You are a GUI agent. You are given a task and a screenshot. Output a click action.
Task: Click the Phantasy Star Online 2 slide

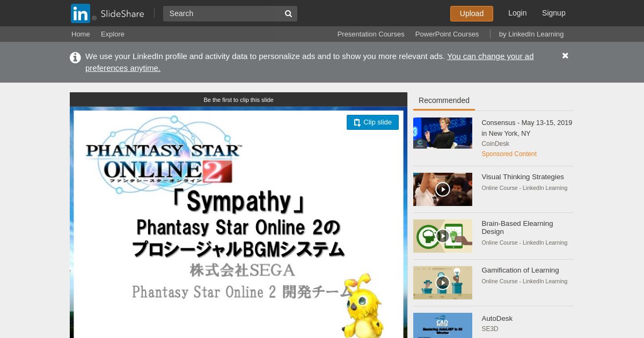238,222
